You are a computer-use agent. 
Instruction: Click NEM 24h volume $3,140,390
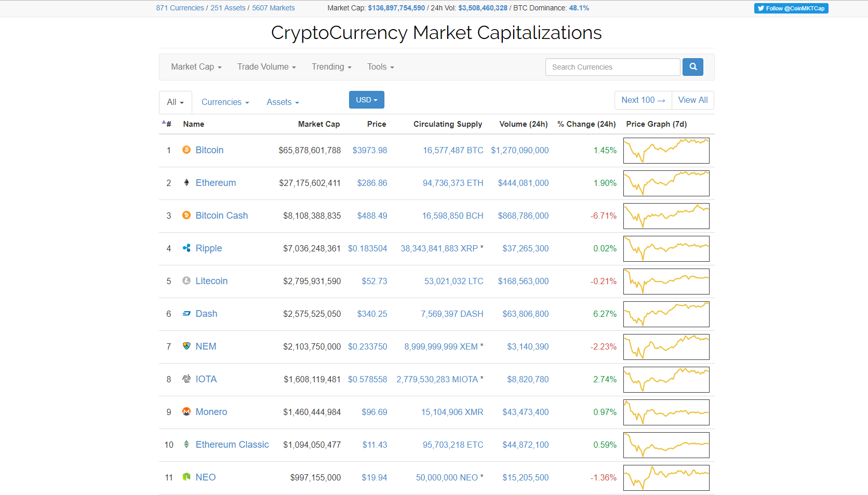(x=528, y=347)
